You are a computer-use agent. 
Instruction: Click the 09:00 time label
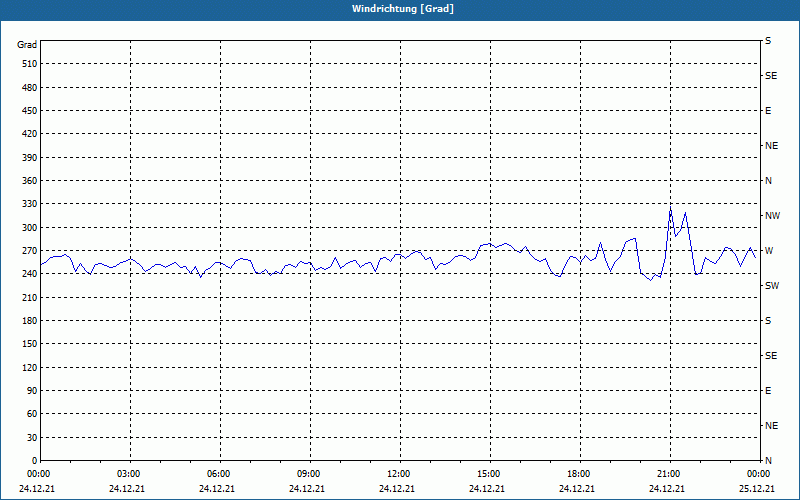(x=310, y=474)
